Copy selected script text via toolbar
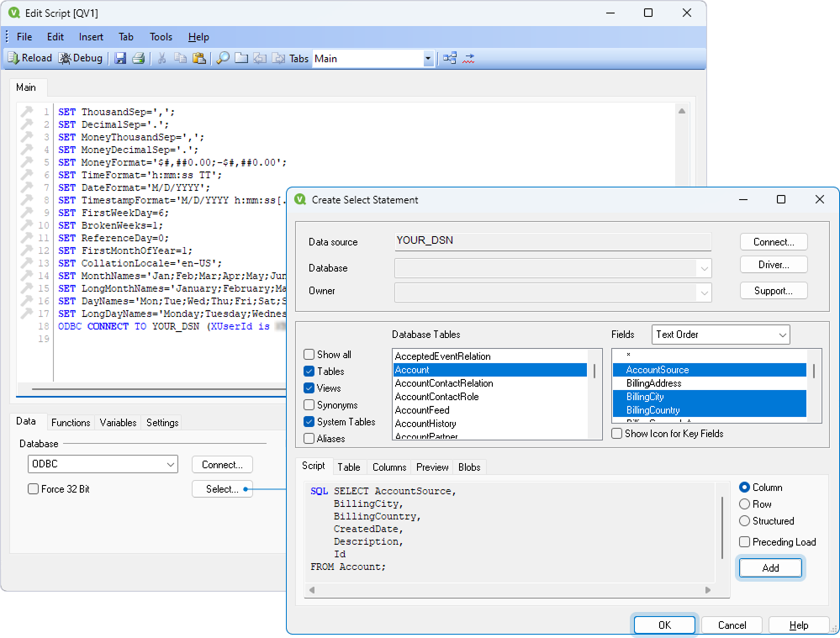The image size is (840, 638). click(x=182, y=57)
